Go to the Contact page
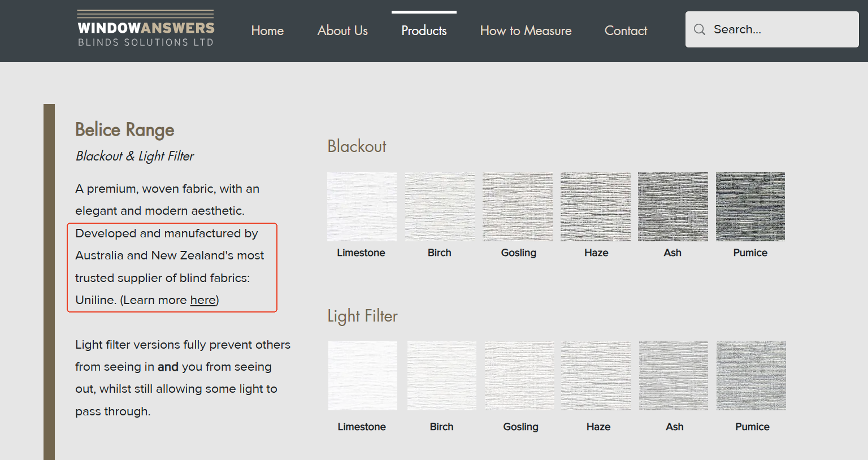 click(626, 31)
